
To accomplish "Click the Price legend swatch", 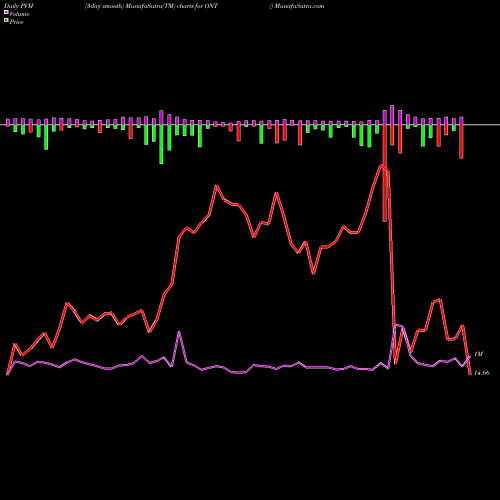I will pos(6,21).
